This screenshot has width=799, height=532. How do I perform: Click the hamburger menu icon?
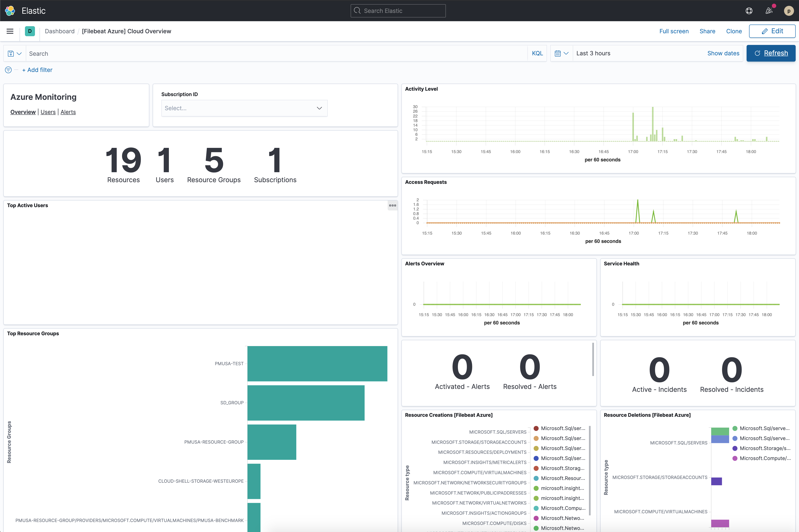pos(10,30)
